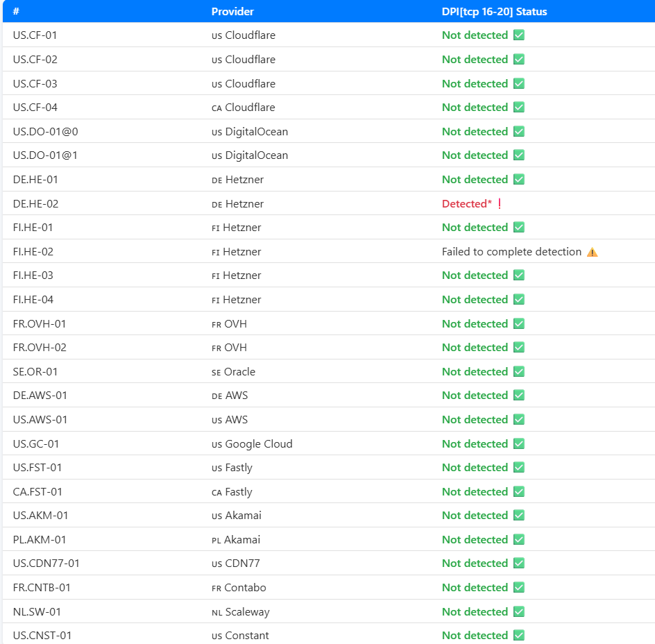
Task: Click the DE AWS provider cell
Action: point(230,396)
